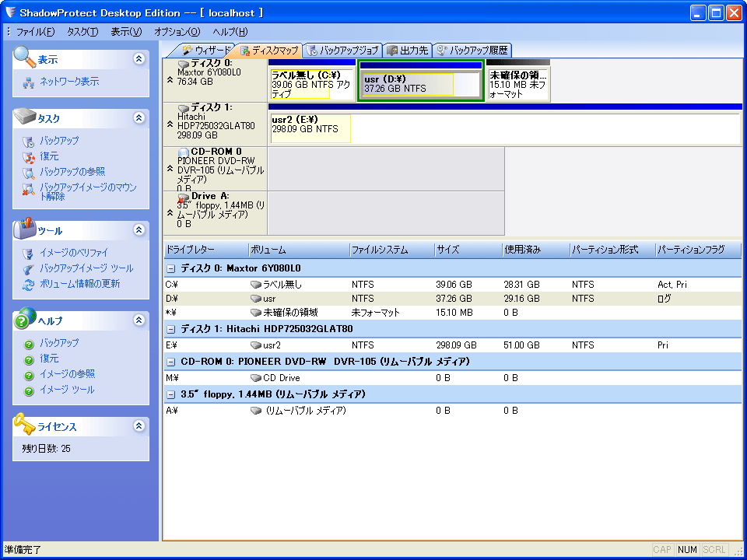Image resolution: width=747 pixels, height=560 pixels.
Task: Collapse the ディスク 0 chevron in disk map
Action: click(x=170, y=81)
